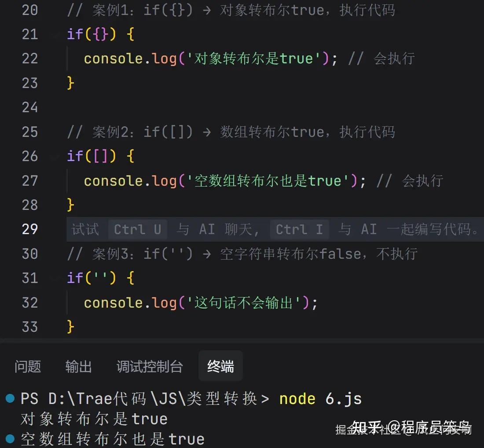This screenshot has height=448, width=484.
Task: Collapse the if('') block at line 31
Action: click(56, 278)
